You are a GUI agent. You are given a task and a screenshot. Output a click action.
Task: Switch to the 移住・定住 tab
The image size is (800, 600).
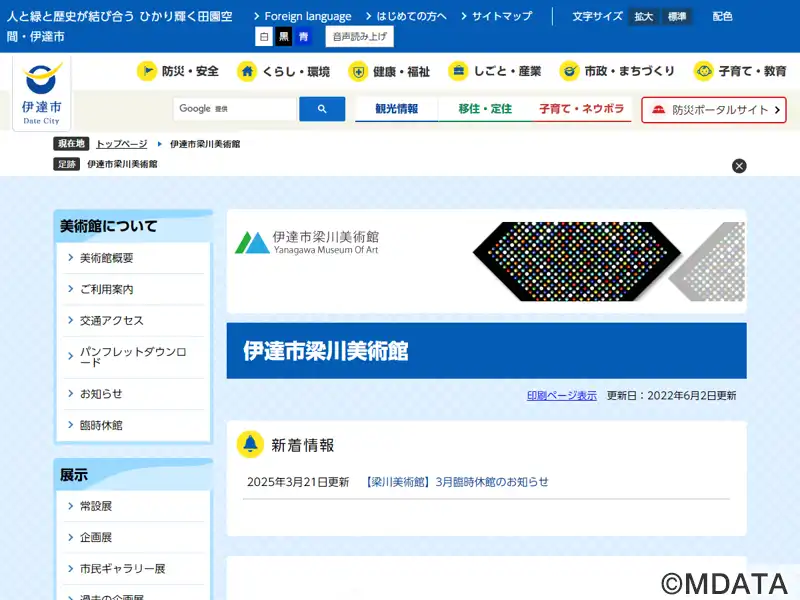coord(485,109)
